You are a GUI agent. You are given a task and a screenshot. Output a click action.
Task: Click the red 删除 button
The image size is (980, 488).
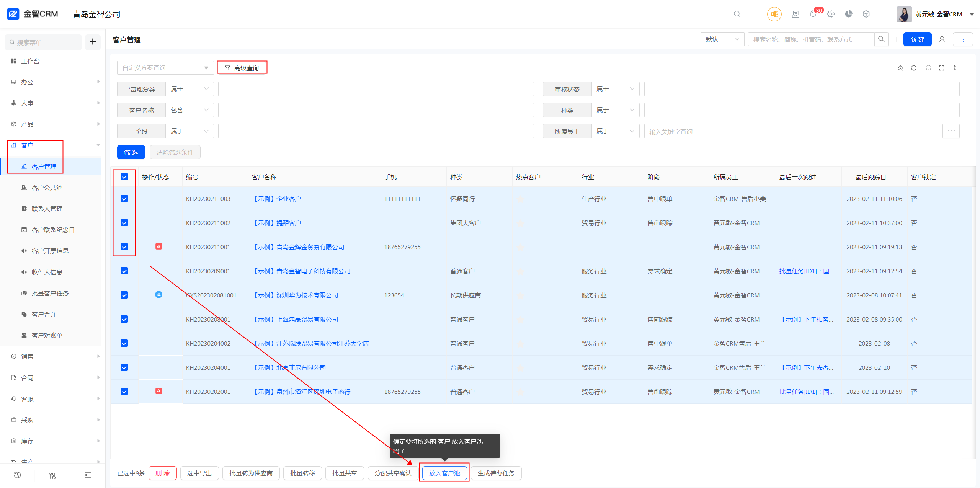(x=162, y=473)
